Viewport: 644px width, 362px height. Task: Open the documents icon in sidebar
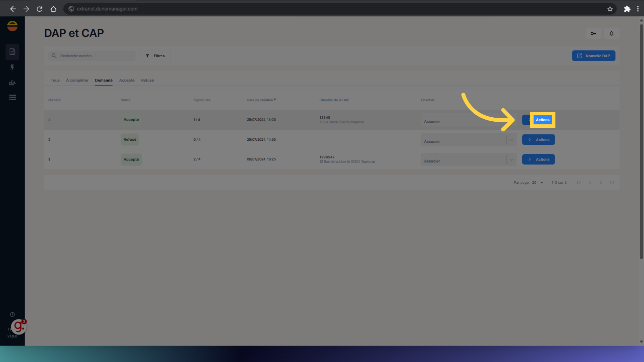click(12, 52)
